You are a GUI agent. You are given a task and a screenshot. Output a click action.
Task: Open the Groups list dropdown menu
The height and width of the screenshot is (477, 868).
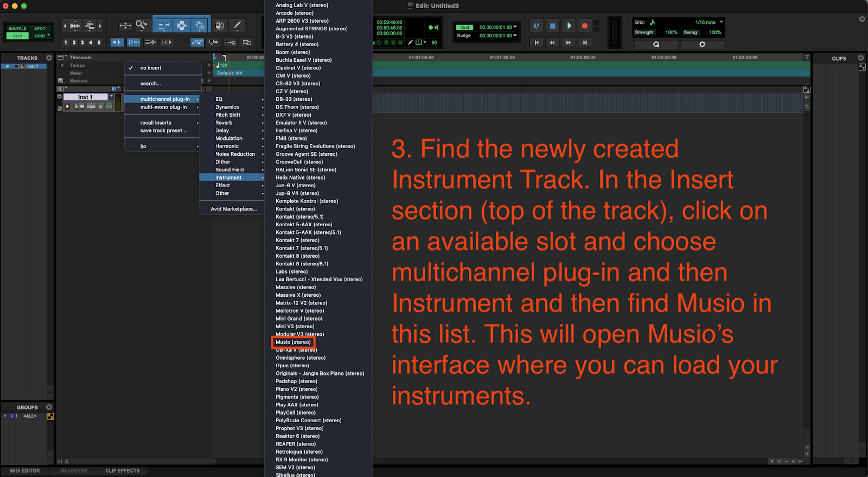coord(49,407)
